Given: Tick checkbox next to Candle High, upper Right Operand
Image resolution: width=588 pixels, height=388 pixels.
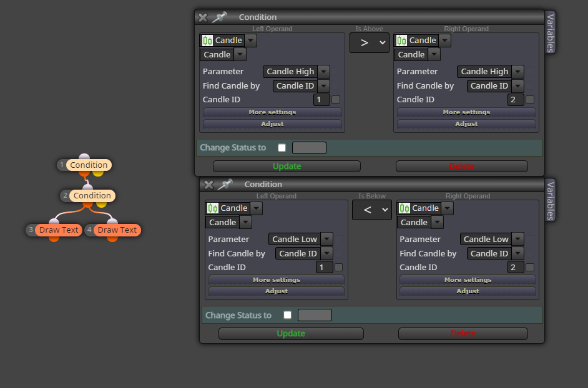Looking at the screenshot, I should [x=530, y=72].
